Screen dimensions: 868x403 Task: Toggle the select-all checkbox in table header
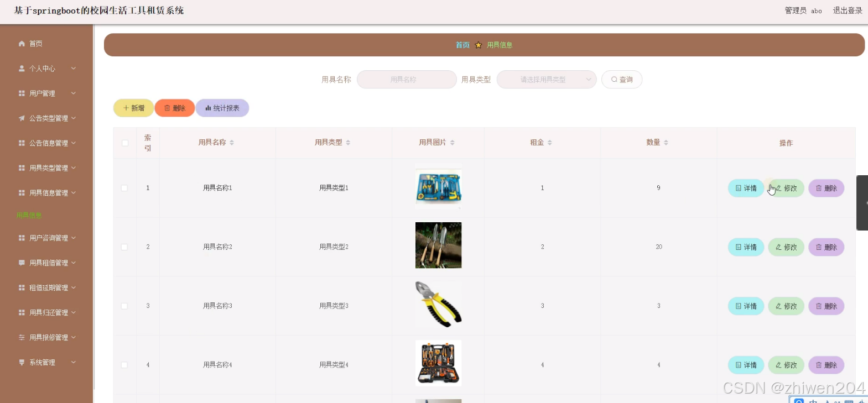[x=125, y=143]
